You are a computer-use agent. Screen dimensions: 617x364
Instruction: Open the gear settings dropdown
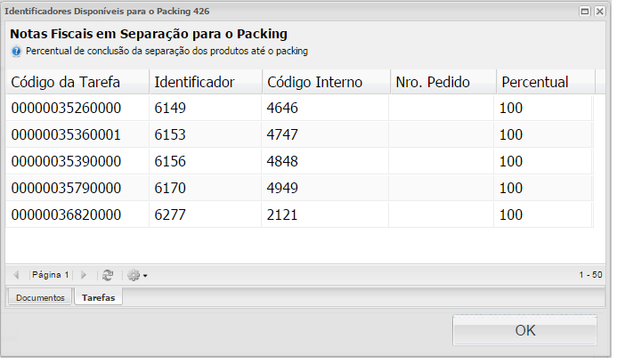[136, 276]
